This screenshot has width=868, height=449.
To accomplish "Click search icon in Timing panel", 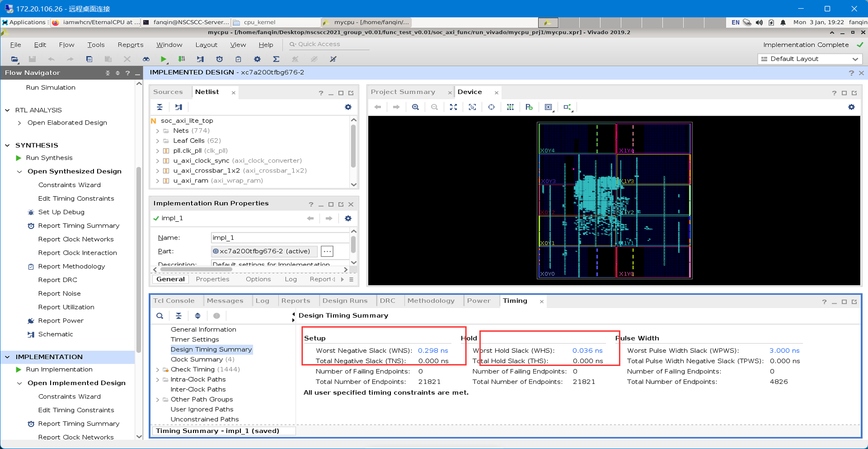I will coord(160,316).
